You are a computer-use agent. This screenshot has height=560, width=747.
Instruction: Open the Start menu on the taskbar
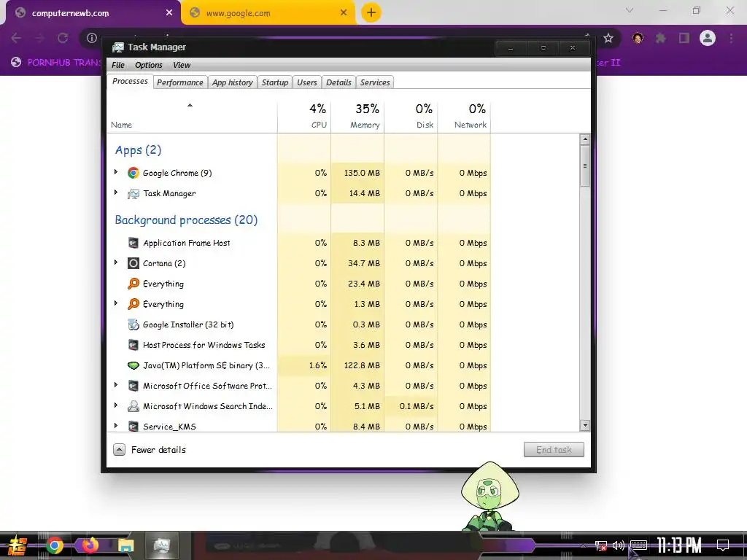pyautogui.click(x=17, y=545)
